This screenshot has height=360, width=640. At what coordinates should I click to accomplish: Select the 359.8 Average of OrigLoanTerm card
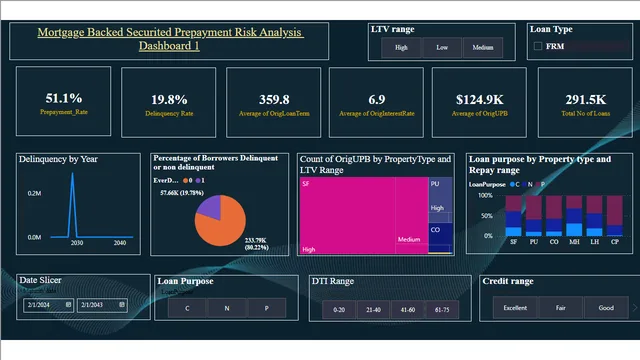tap(273, 102)
